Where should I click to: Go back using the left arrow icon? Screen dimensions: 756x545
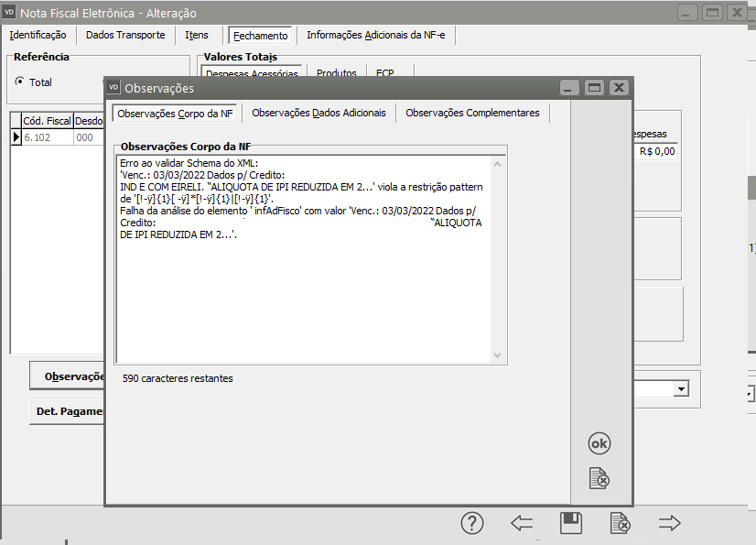click(x=522, y=523)
